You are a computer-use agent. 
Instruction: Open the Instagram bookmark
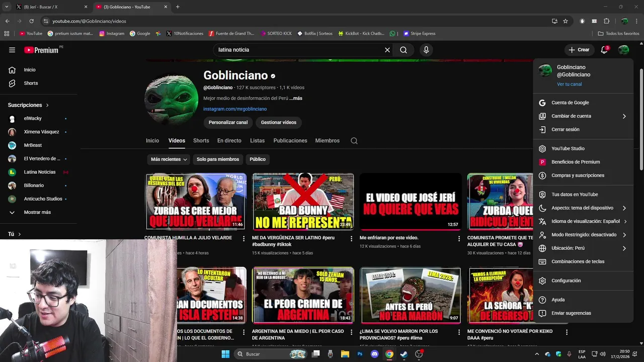(x=112, y=34)
